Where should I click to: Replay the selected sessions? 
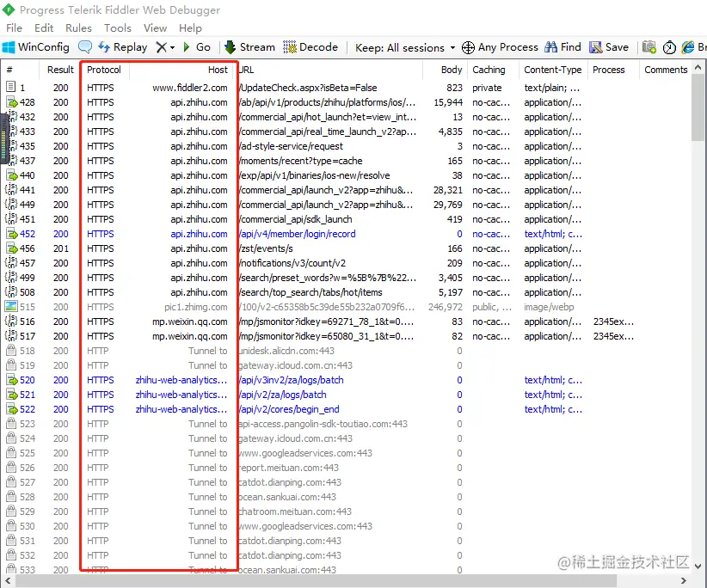(123, 47)
